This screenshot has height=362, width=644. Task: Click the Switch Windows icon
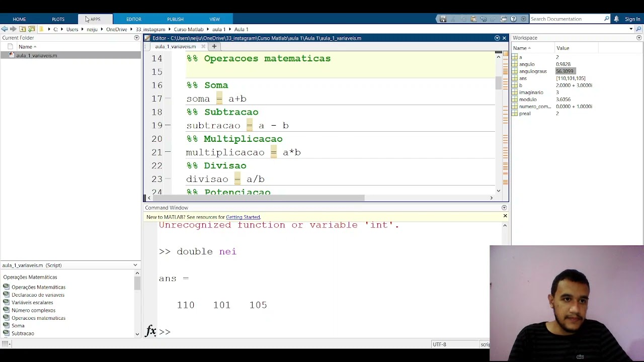point(504,19)
